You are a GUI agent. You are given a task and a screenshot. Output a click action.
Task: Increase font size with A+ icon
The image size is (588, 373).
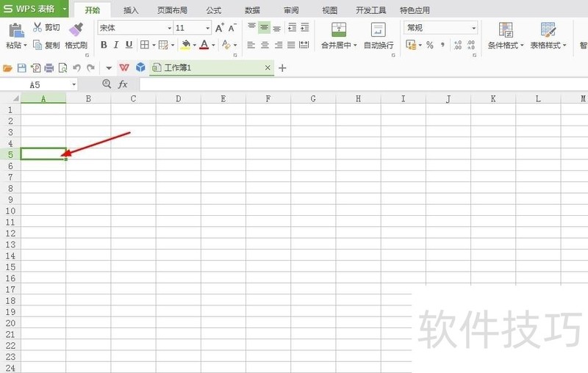(x=220, y=28)
